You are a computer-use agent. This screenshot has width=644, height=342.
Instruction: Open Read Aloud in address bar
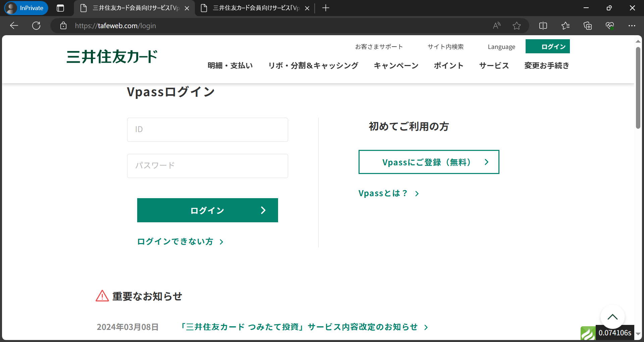coord(497,25)
